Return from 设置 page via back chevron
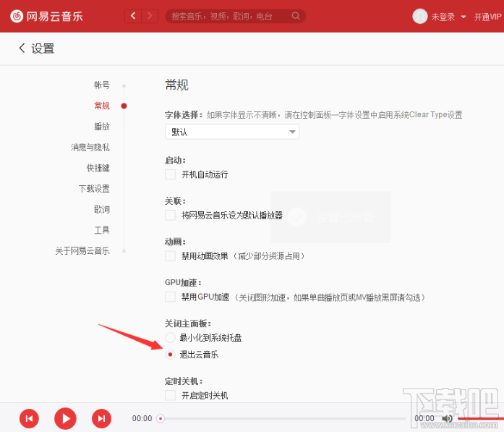The image size is (504, 432). pos(22,48)
